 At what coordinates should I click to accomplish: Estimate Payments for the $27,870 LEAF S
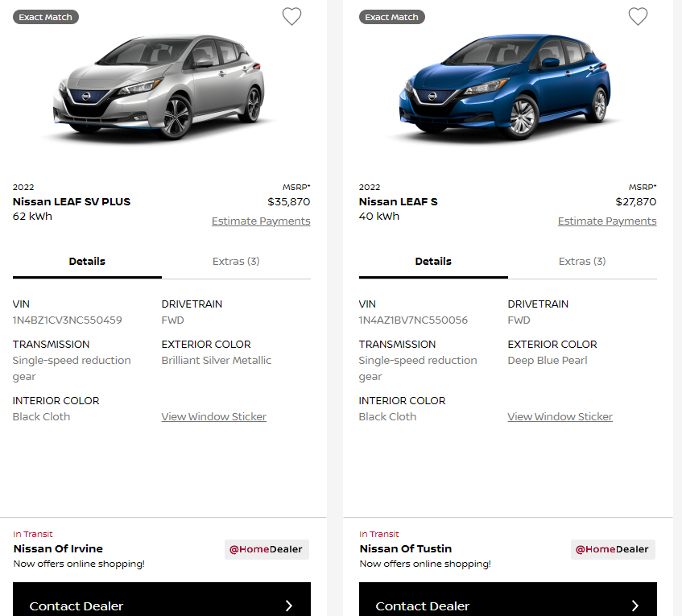[x=607, y=221]
